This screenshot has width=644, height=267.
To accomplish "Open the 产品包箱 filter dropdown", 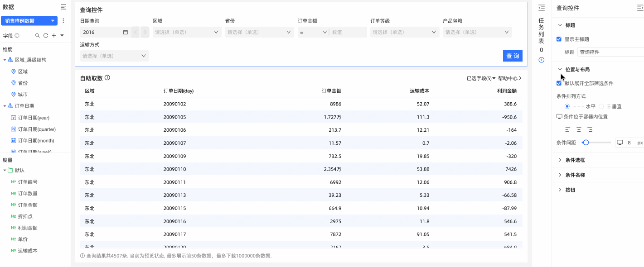I will click(x=477, y=32).
